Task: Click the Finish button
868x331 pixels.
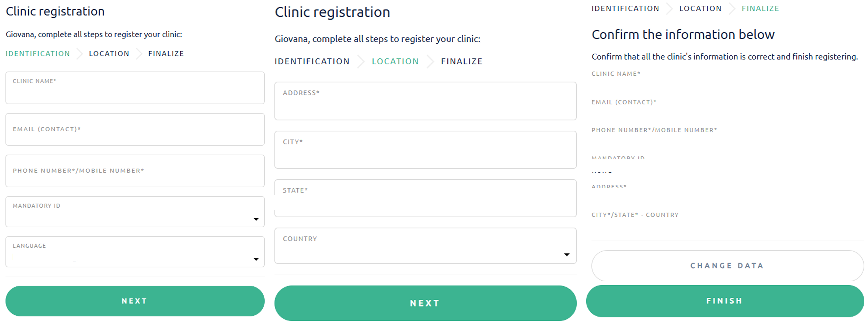Action: (x=725, y=301)
